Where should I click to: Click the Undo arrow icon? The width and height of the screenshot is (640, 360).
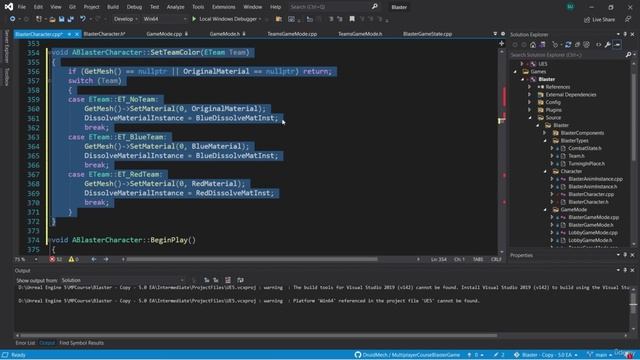(83, 19)
